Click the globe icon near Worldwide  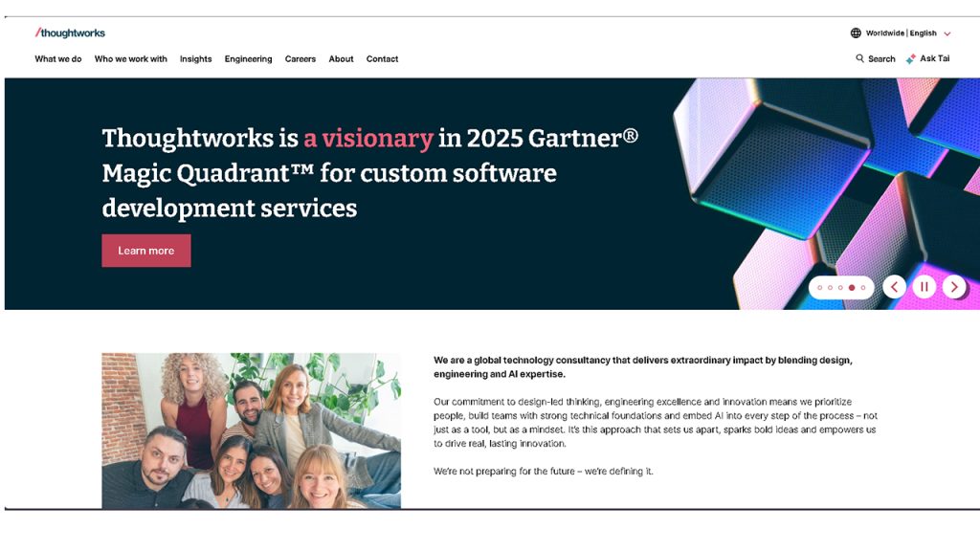(x=856, y=33)
